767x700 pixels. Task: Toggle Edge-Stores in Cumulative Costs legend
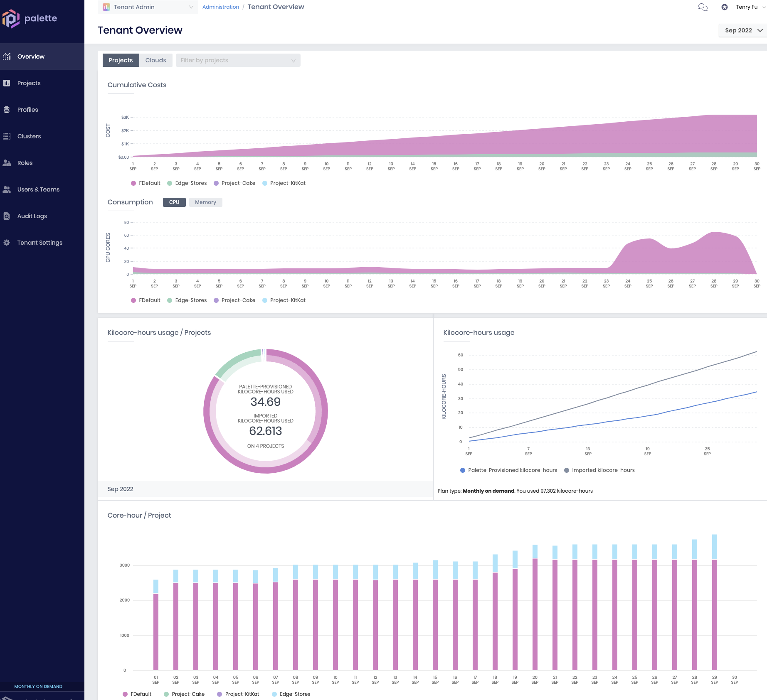tap(187, 183)
